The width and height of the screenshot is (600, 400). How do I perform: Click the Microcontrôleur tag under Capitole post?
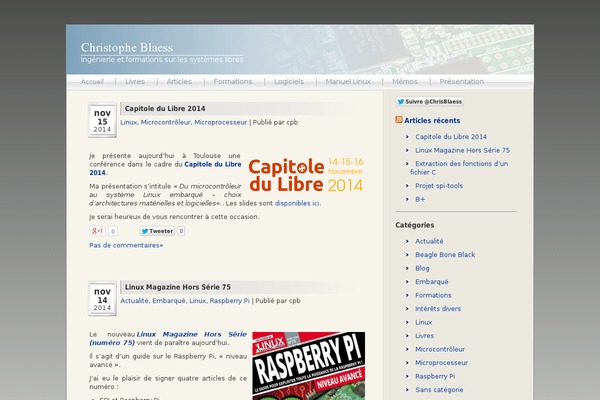pyautogui.click(x=165, y=122)
